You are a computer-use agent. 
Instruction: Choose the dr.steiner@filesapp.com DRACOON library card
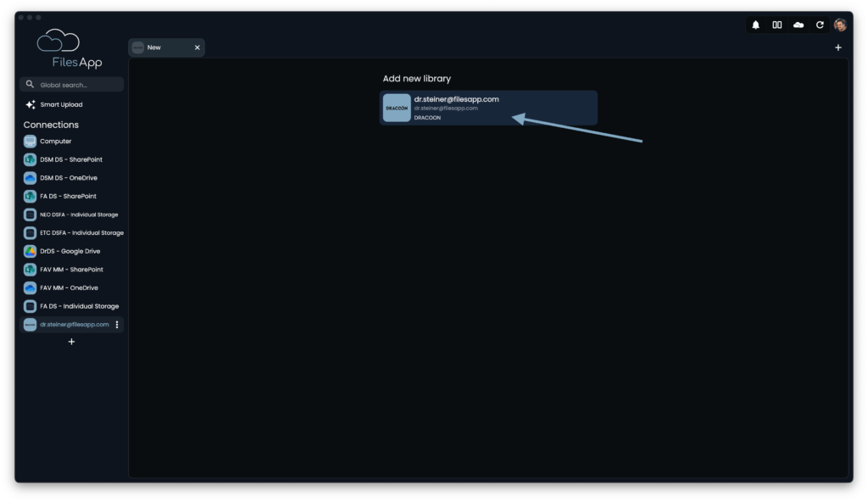[488, 108]
